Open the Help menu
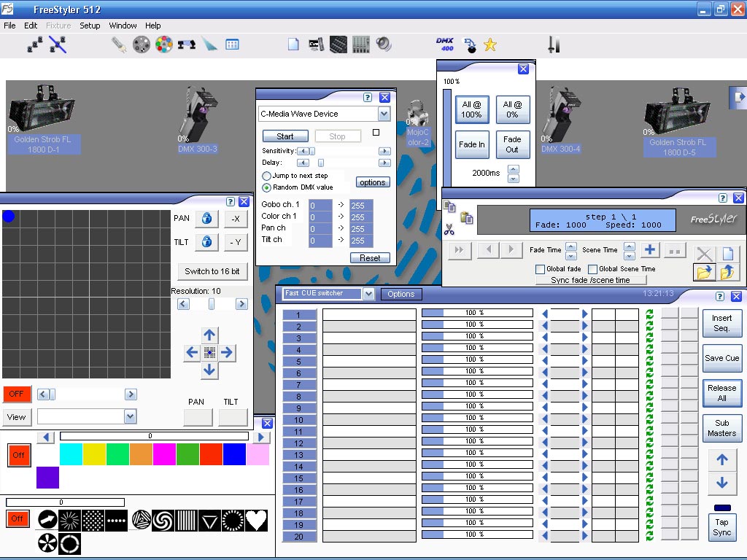Image resolution: width=747 pixels, height=560 pixels. pos(153,26)
